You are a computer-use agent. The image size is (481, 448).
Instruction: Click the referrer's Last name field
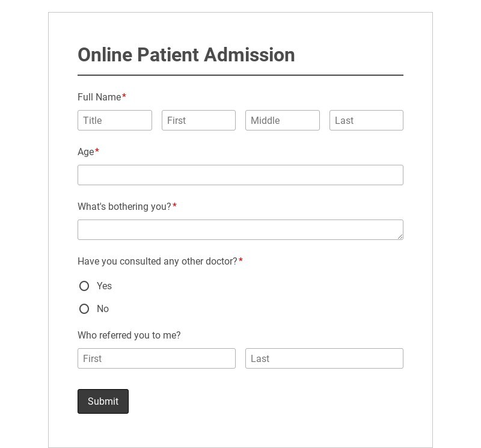324,358
